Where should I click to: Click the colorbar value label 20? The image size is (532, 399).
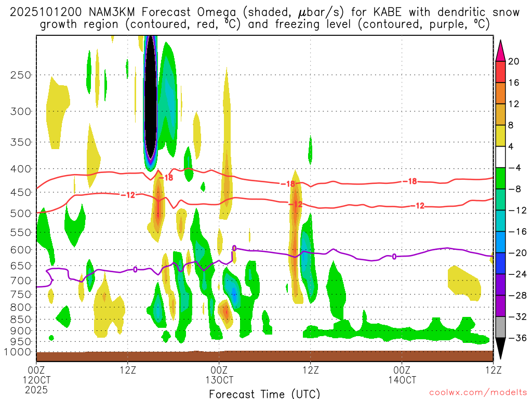point(514,61)
